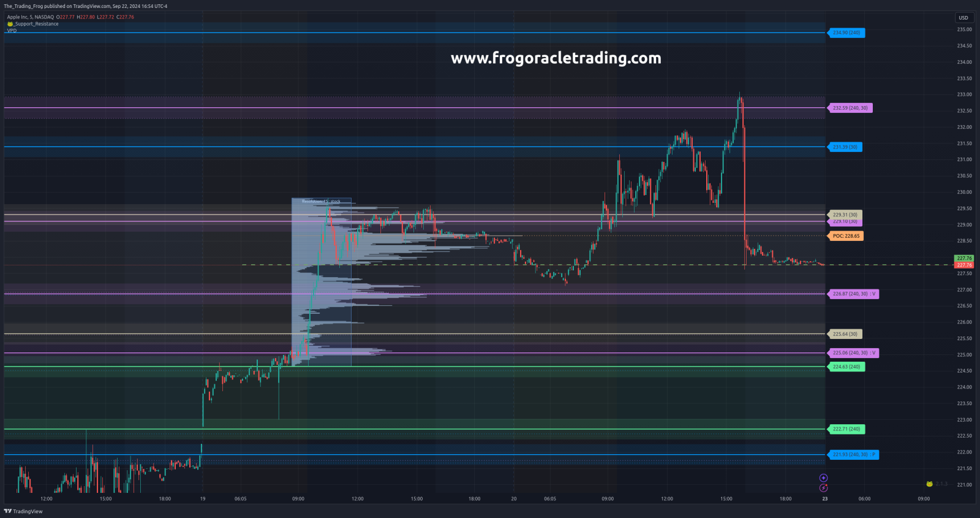Click the close value C227.76

[x=125, y=17]
